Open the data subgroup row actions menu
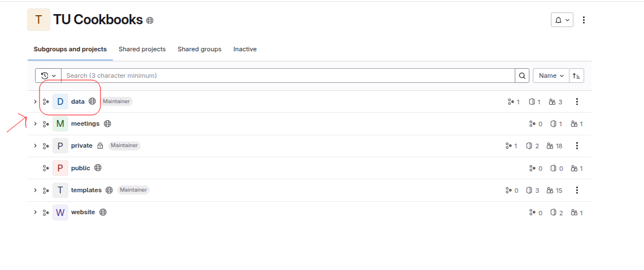Screen dimensions: 644x270 [x=577, y=101]
